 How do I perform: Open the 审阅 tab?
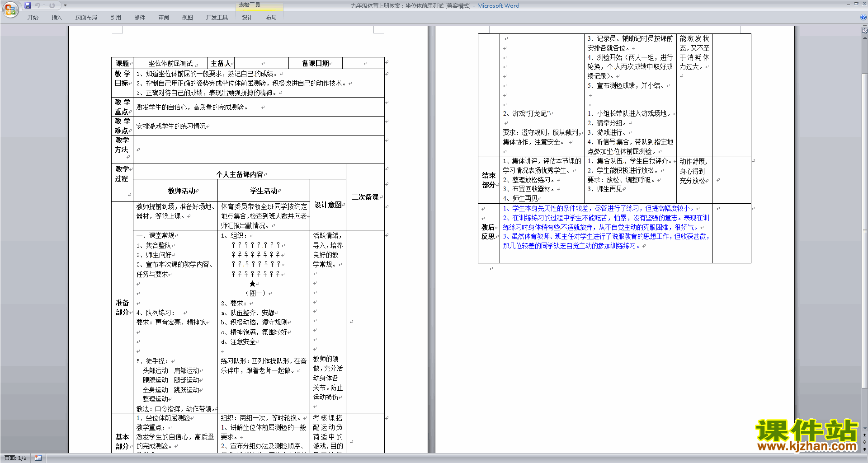click(164, 17)
